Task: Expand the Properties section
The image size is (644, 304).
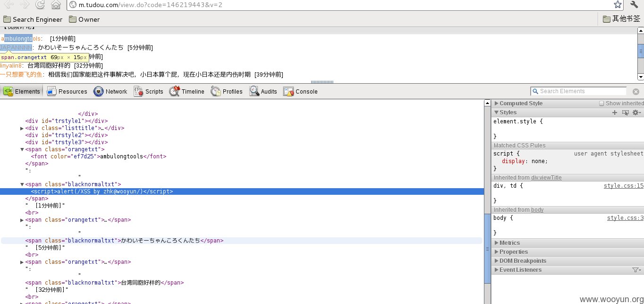Action: 511,252
